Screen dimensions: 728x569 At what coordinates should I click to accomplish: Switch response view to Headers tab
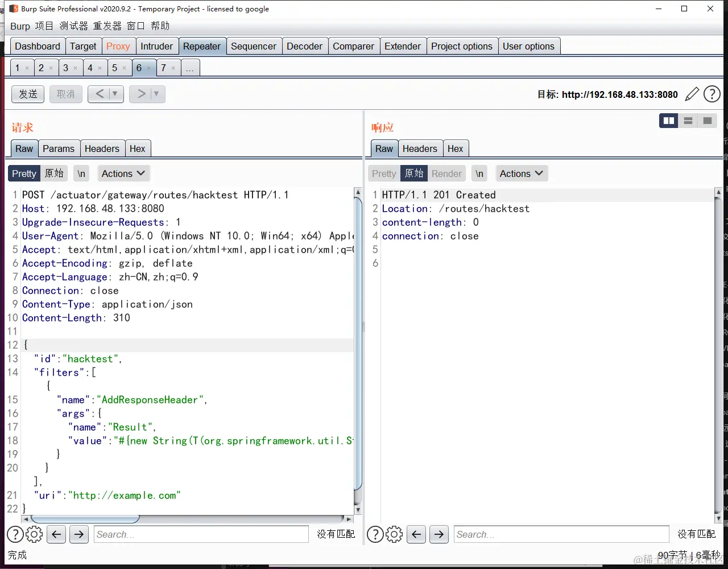420,149
